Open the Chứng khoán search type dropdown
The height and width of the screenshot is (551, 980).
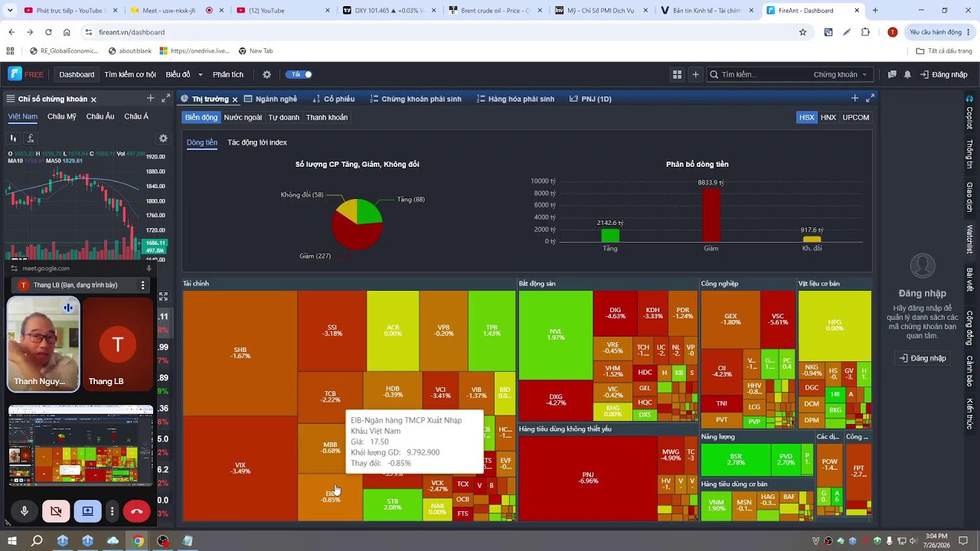840,74
